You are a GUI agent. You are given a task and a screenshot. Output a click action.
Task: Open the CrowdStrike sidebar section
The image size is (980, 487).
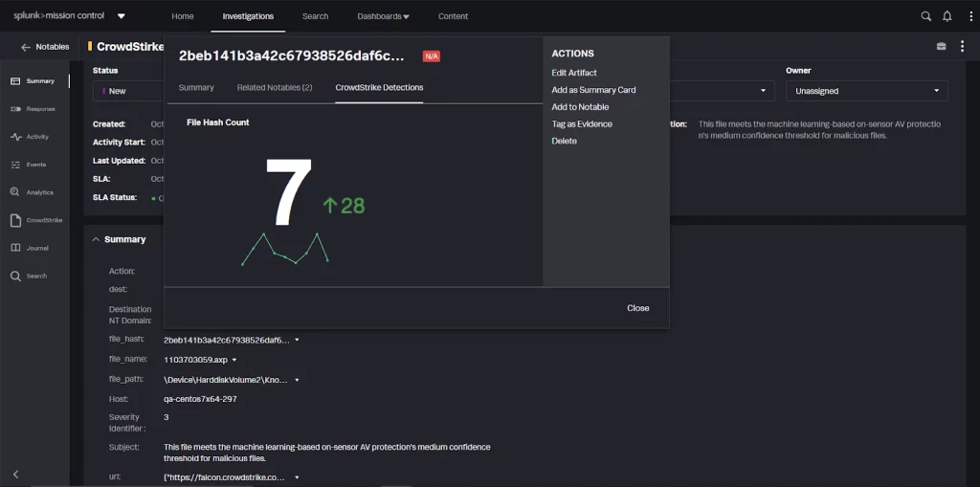pos(36,220)
